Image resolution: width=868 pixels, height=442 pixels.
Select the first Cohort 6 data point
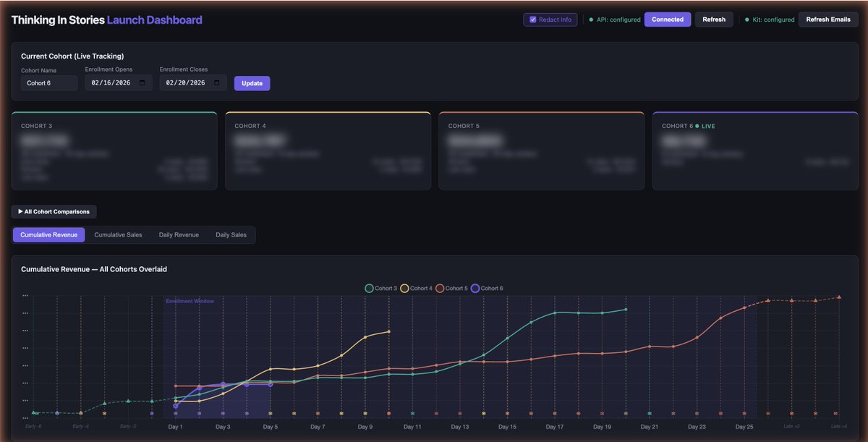point(176,407)
